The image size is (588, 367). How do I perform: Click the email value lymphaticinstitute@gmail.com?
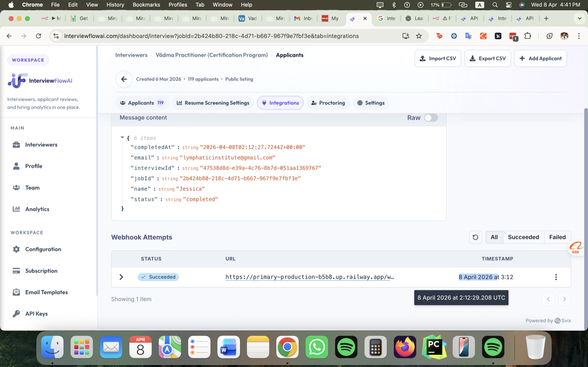click(227, 157)
